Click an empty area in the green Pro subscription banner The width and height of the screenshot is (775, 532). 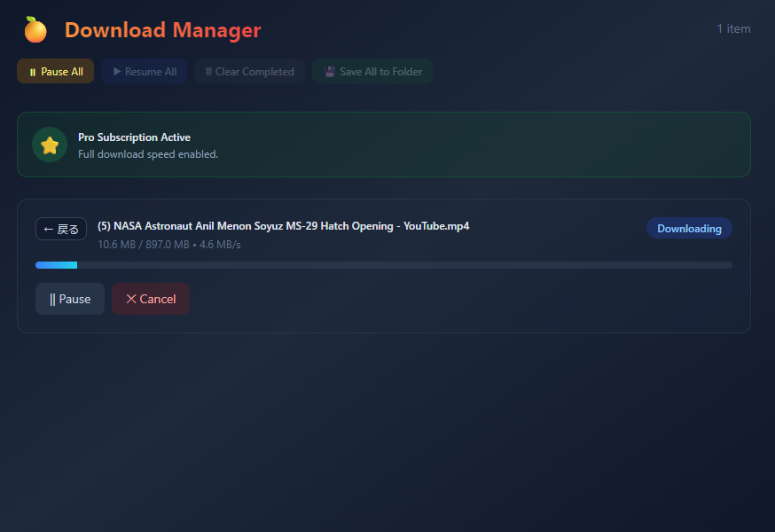(470, 145)
